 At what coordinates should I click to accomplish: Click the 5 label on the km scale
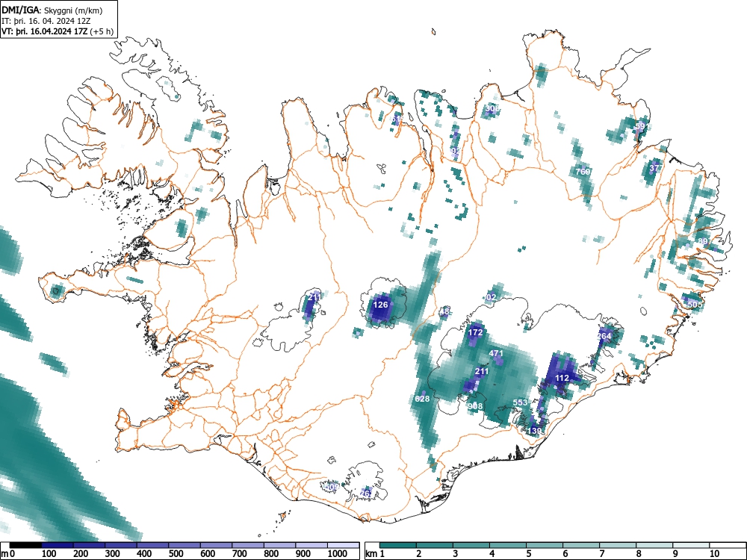pos(529,553)
